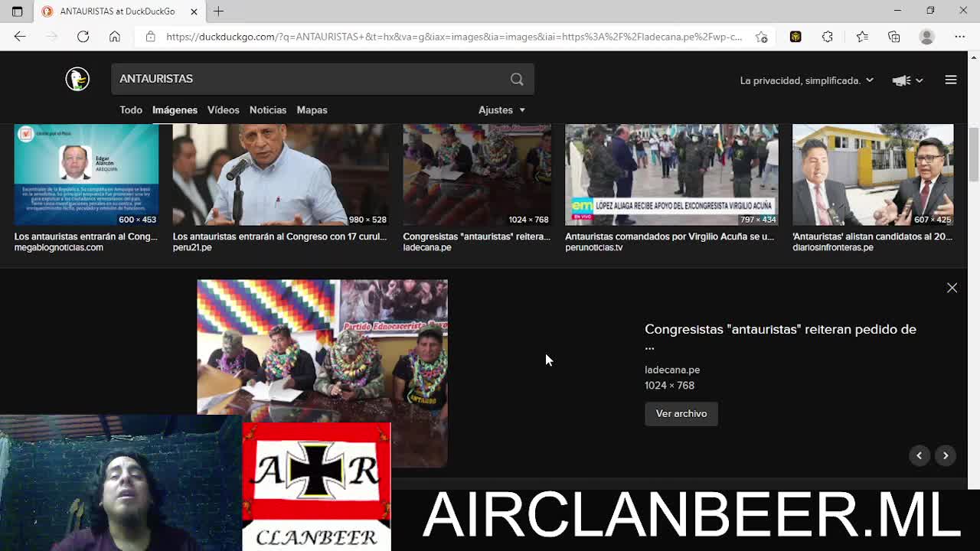
Task: Click megablognoticias.com source text
Action: coord(58,247)
